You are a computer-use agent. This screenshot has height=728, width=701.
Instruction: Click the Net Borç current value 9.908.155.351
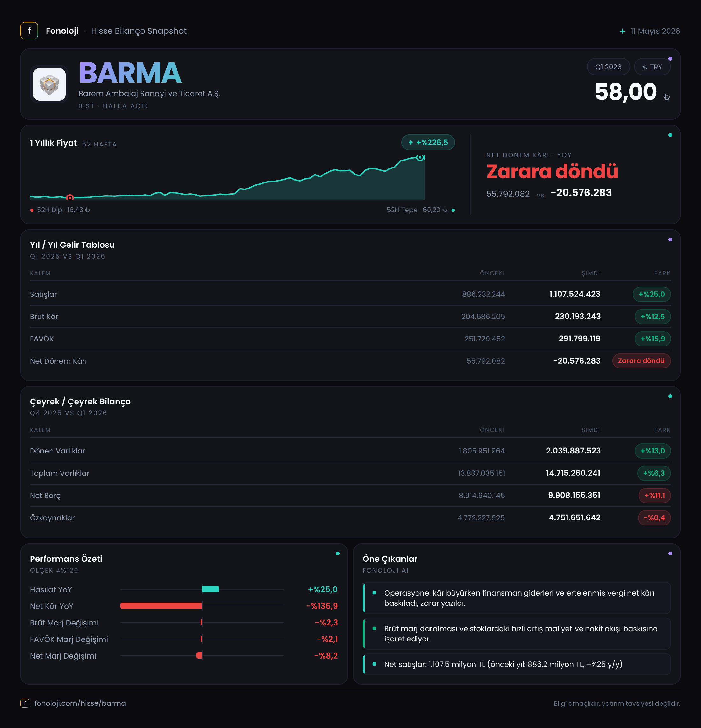tap(574, 496)
